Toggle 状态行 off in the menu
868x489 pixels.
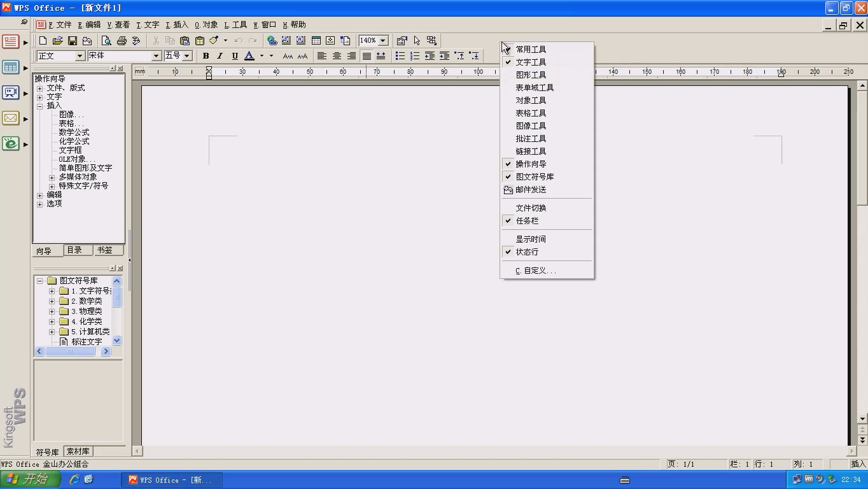point(547,252)
